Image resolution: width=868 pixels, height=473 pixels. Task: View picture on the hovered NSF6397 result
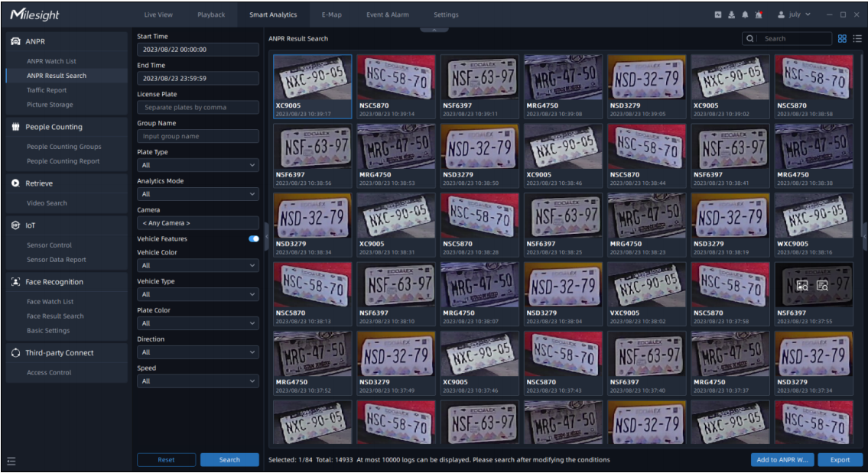[x=802, y=286]
